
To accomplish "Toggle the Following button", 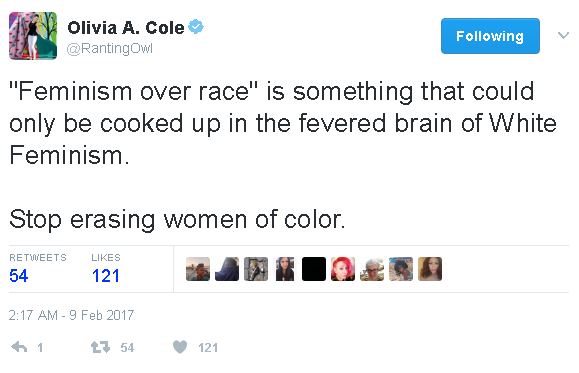I will [x=490, y=36].
